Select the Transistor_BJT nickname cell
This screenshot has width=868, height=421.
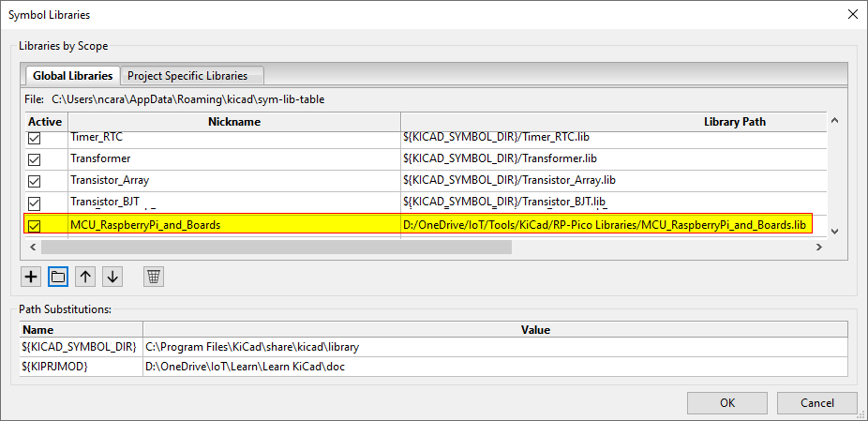234,203
